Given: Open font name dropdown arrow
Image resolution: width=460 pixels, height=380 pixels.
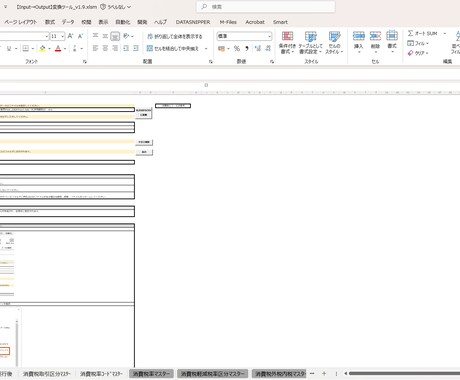Looking at the screenshot, I should click(46, 36).
